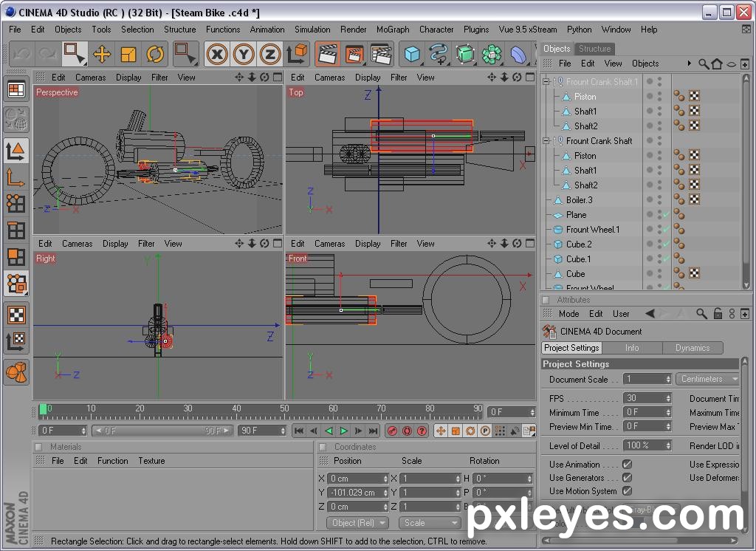Adjust the Document Scale spinner
The width and height of the screenshot is (756, 551).
pos(668,379)
